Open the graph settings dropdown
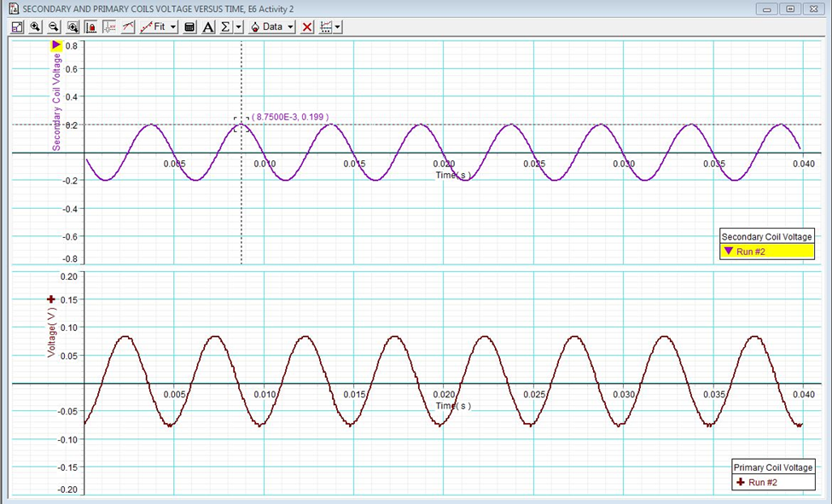 click(326, 26)
